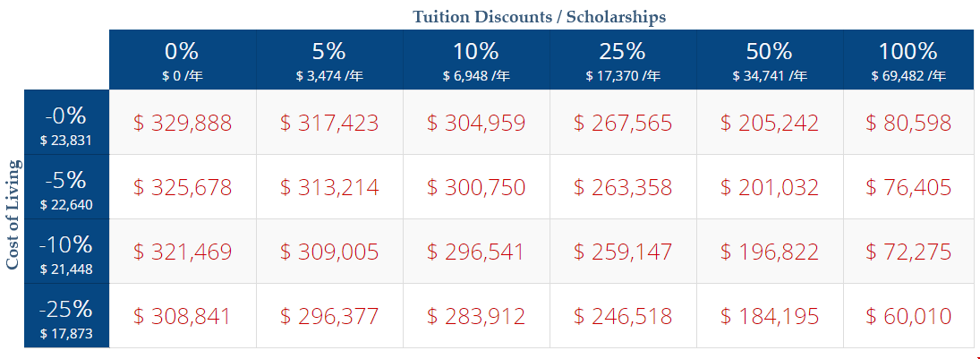Click the $ 313,214 cell
The image size is (980, 359).
[x=328, y=187]
